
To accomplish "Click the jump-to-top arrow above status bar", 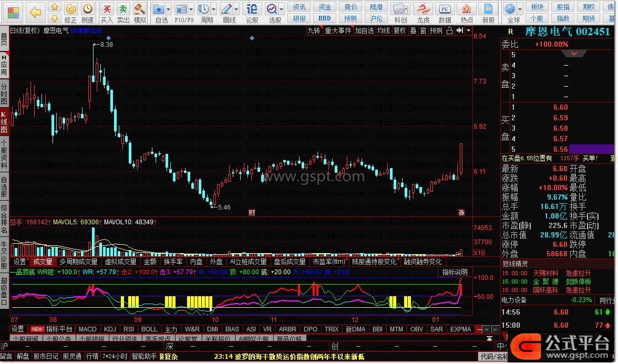I will pyautogui.click(x=489, y=338).
